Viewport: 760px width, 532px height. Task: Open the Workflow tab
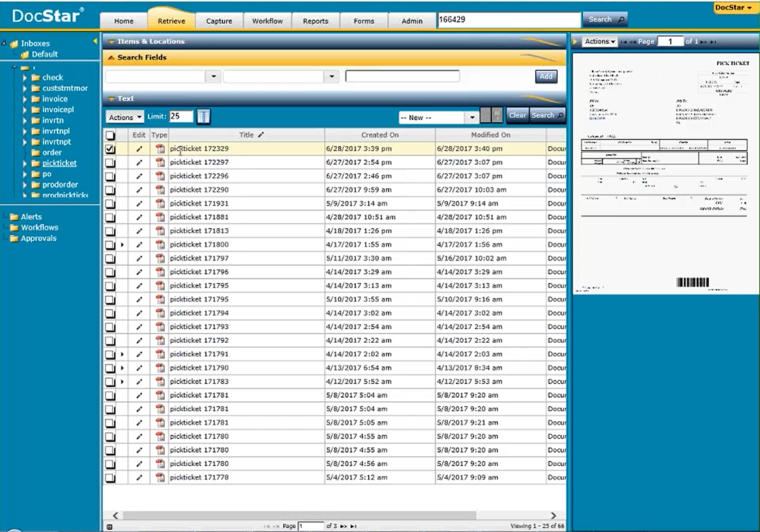tap(267, 21)
